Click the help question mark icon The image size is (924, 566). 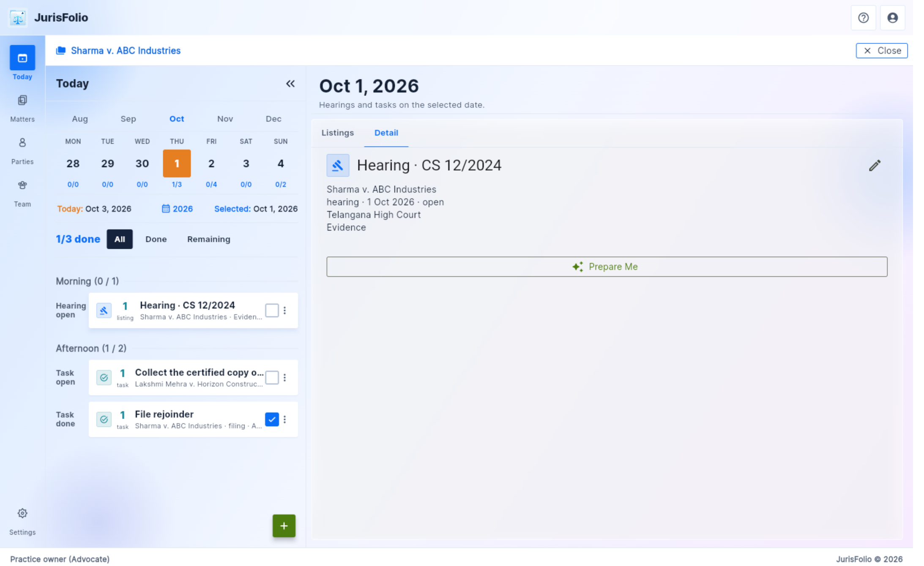[863, 18]
